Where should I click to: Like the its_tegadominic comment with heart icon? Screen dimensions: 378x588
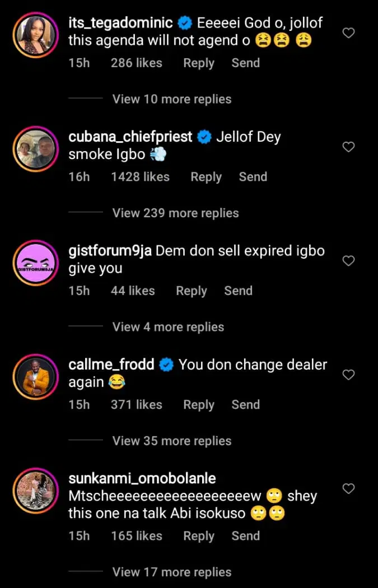(x=348, y=33)
